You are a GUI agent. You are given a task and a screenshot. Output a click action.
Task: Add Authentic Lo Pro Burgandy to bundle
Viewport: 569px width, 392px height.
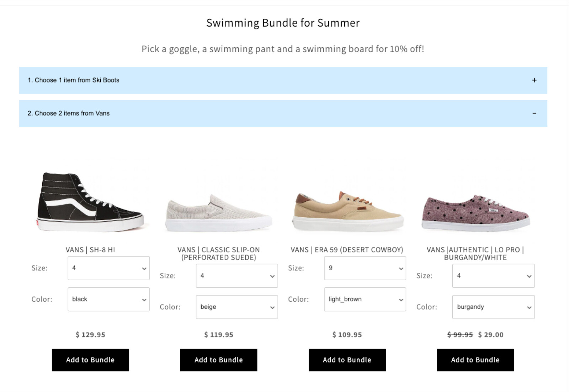pyautogui.click(x=475, y=360)
